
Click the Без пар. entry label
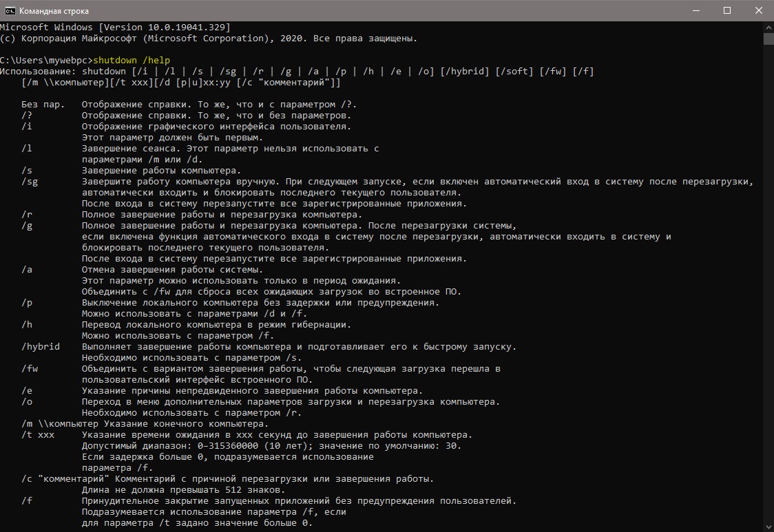pos(43,105)
